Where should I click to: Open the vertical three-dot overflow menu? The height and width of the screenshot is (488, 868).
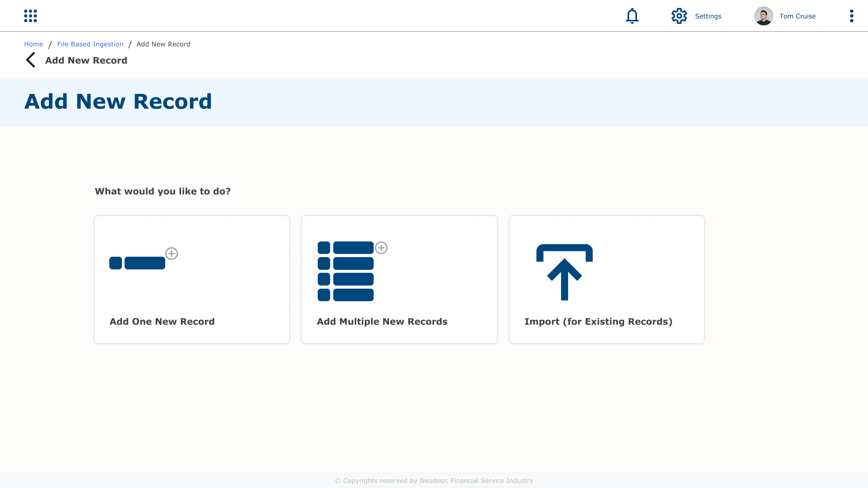click(x=851, y=16)
